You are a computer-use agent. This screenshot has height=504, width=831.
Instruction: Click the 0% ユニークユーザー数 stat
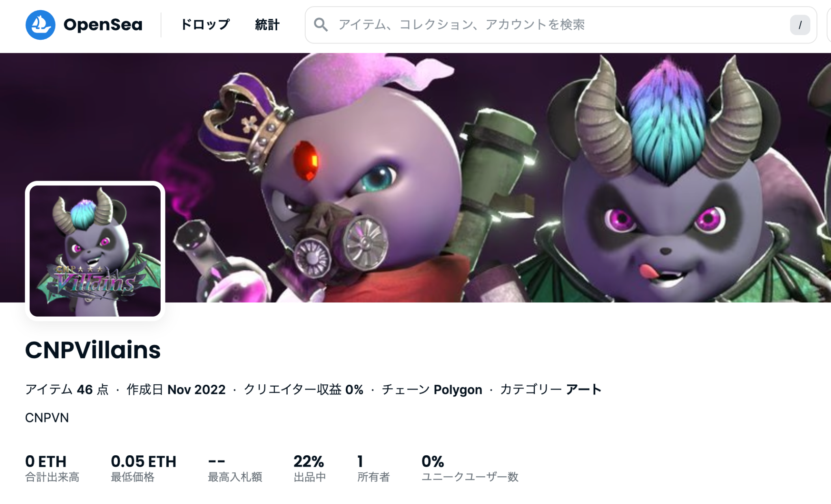pyautogui.click(x=470, y=468)
